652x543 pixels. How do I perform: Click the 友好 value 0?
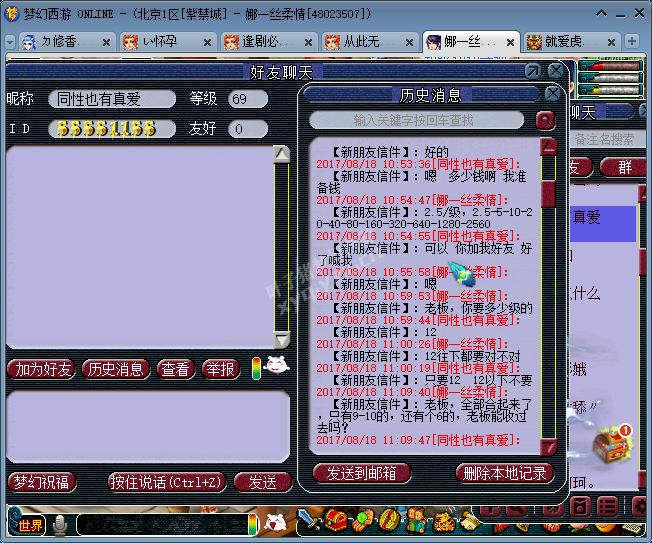(x=248, y=128)
